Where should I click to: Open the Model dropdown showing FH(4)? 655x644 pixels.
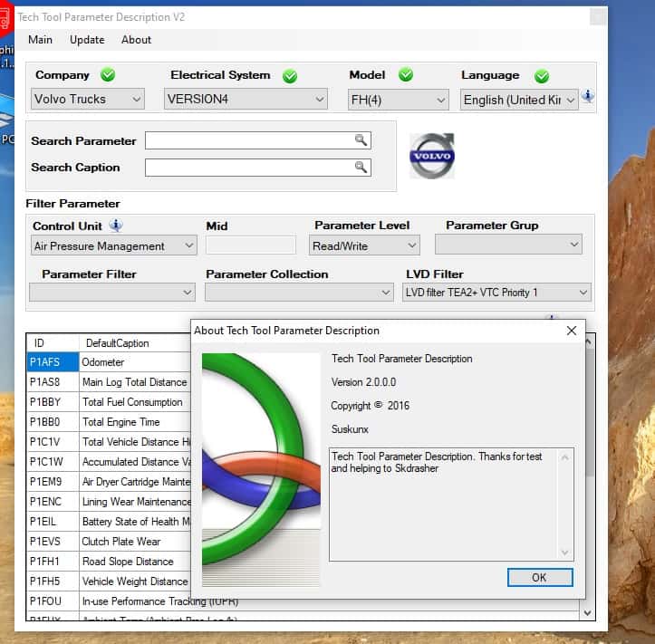398,100
